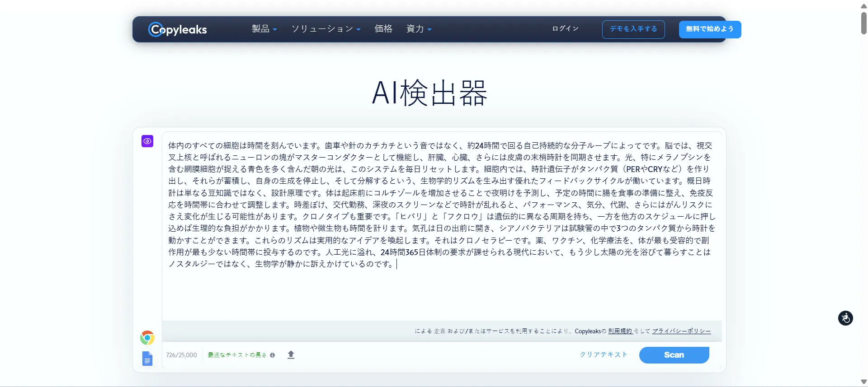The image size is (868, 387).
Task: Open the accessibility widget icon
Action: (x=845, y=318)
